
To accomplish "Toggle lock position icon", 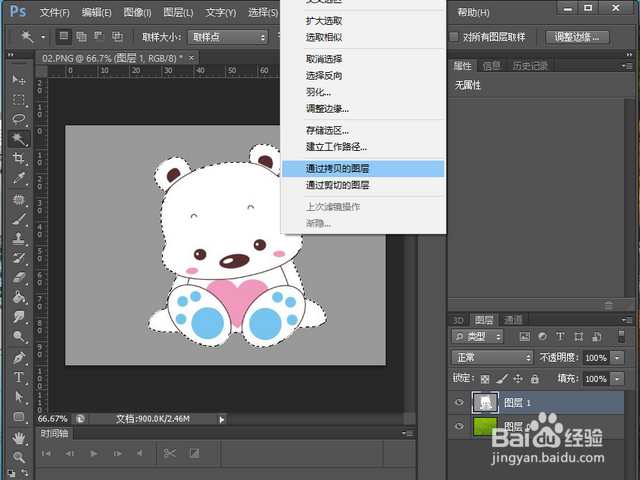I will coord(518,379).
